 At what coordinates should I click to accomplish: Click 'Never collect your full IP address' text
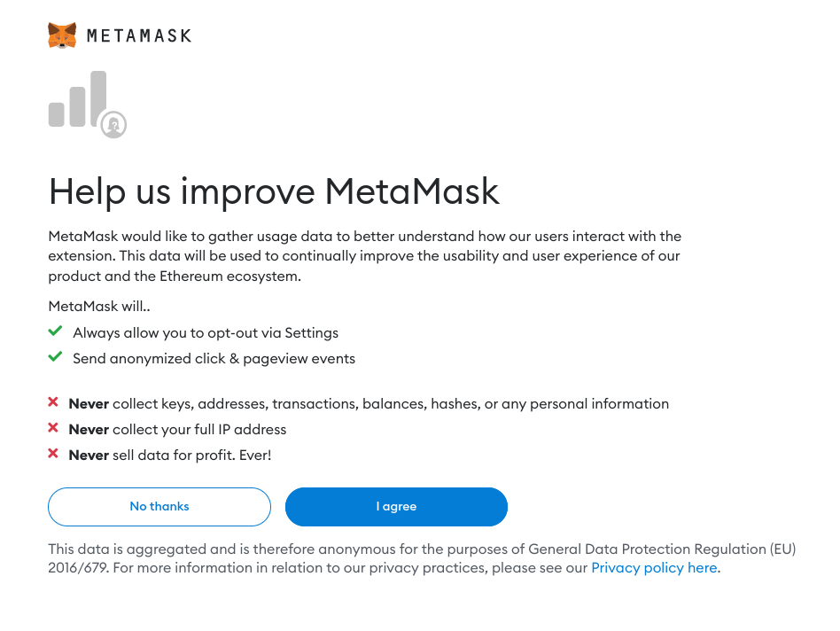(178, 430)
